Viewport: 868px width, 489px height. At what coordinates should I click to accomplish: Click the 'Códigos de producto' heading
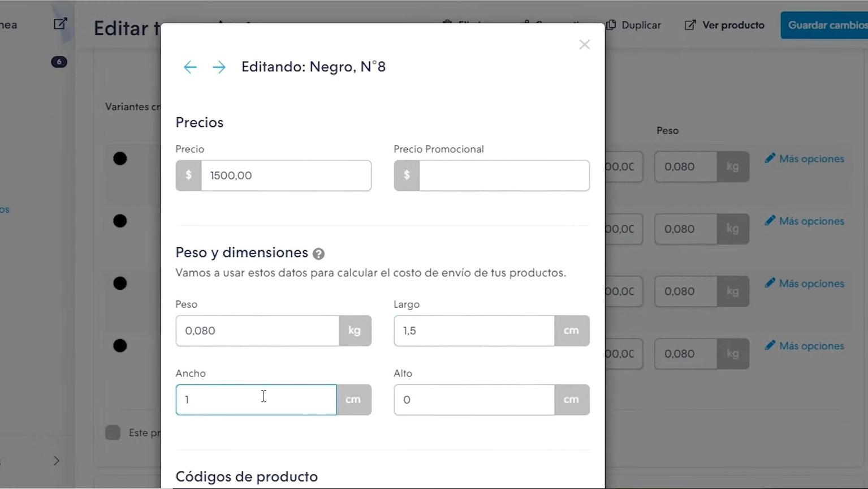[x=247, y=477]
